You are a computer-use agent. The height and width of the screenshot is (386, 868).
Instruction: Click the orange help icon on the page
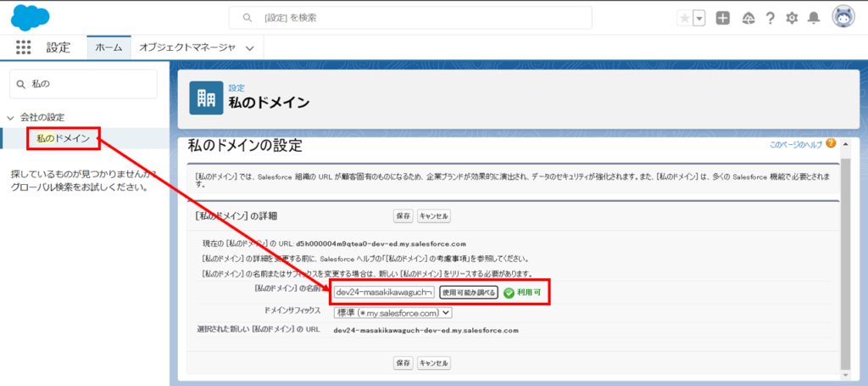[x=831, y=143]
